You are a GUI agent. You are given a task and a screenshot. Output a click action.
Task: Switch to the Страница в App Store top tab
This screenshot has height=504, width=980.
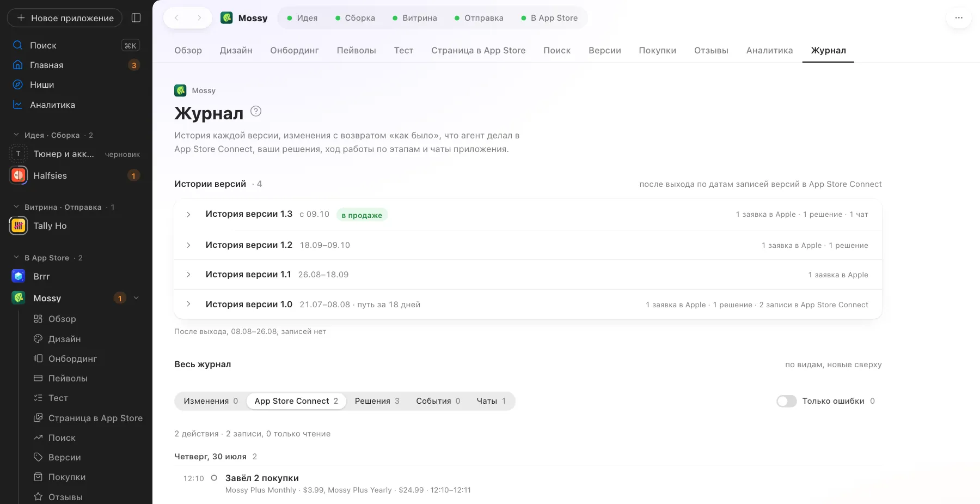pos(478,50)
